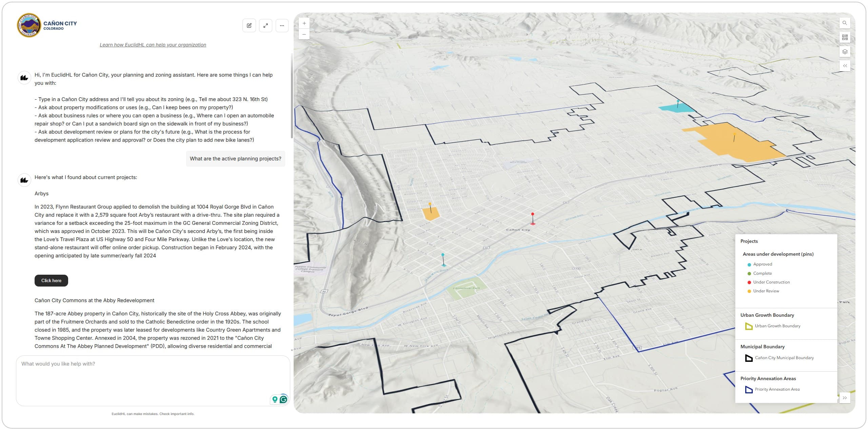Open the map search tool

[x=845, y=23]
